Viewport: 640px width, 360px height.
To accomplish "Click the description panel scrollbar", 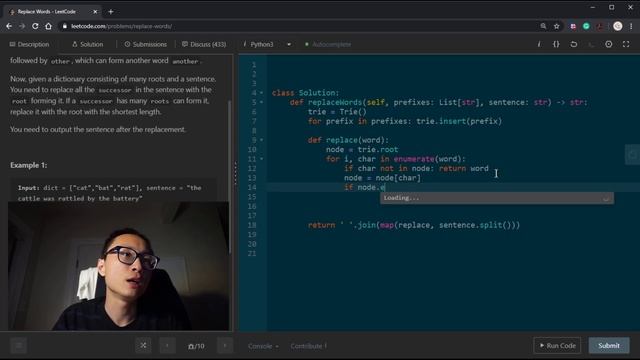I will (x=229, y=176).
